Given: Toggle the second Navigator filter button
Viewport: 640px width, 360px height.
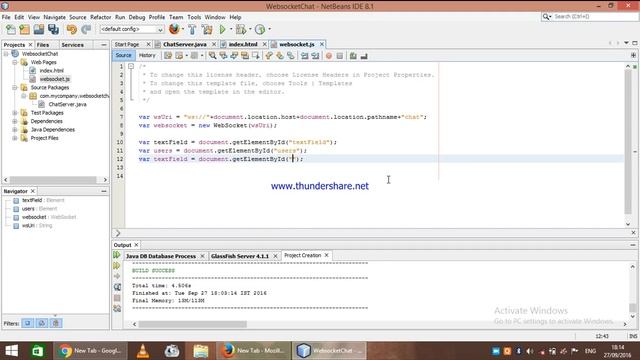Looking at the screenshot, I should tap(42, 323).
